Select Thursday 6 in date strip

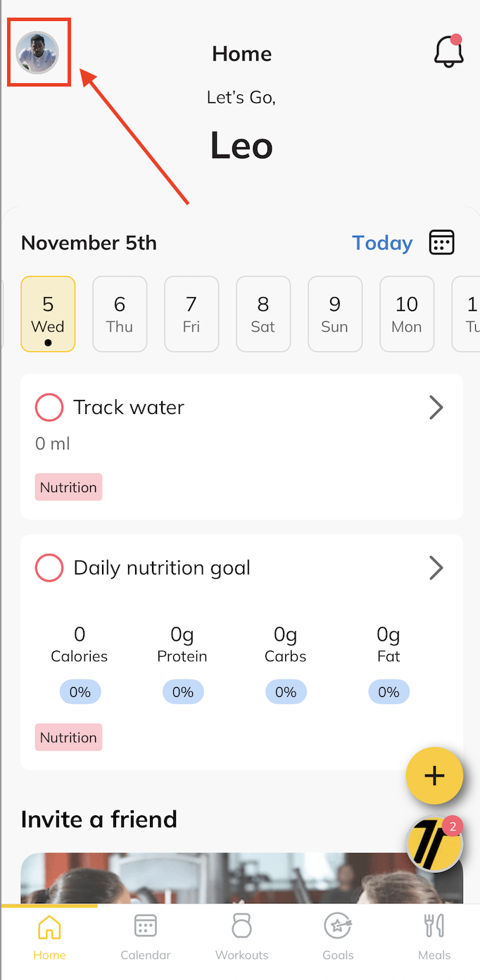coord(120,314)
